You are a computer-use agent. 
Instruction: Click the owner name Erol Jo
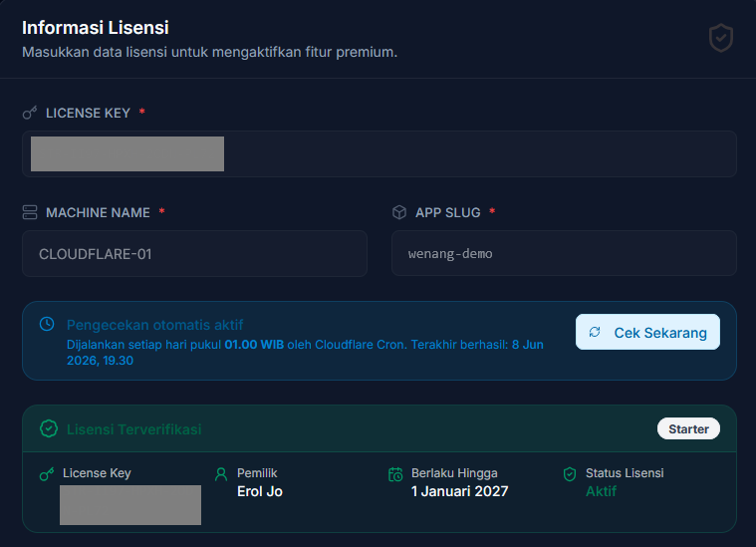(x=260, y=491)
